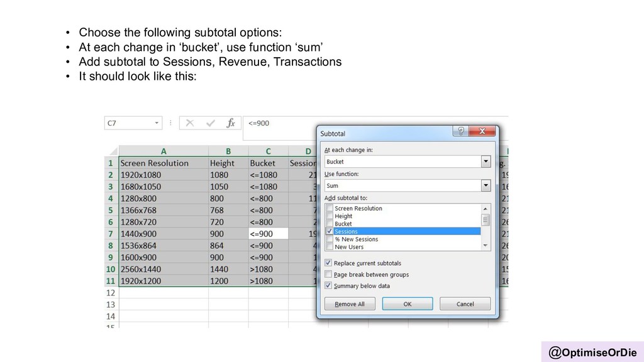Viewport: 644px width, 362px height.
Task: Click the list scroll down arrow
Action: point(486,246)
